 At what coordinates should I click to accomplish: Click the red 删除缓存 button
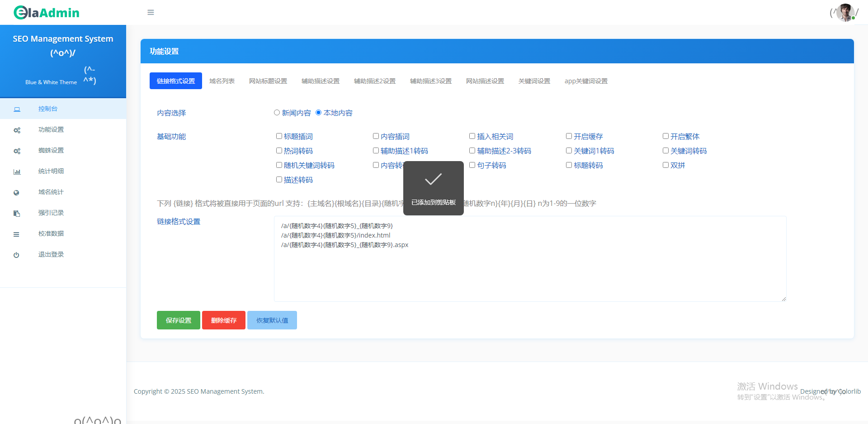pos(224,320)
